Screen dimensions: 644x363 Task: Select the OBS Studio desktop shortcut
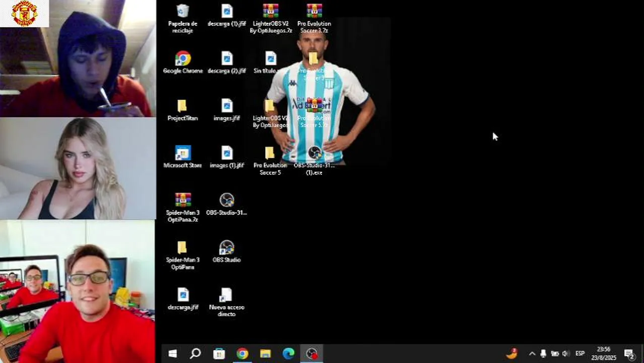click(226, 252)
